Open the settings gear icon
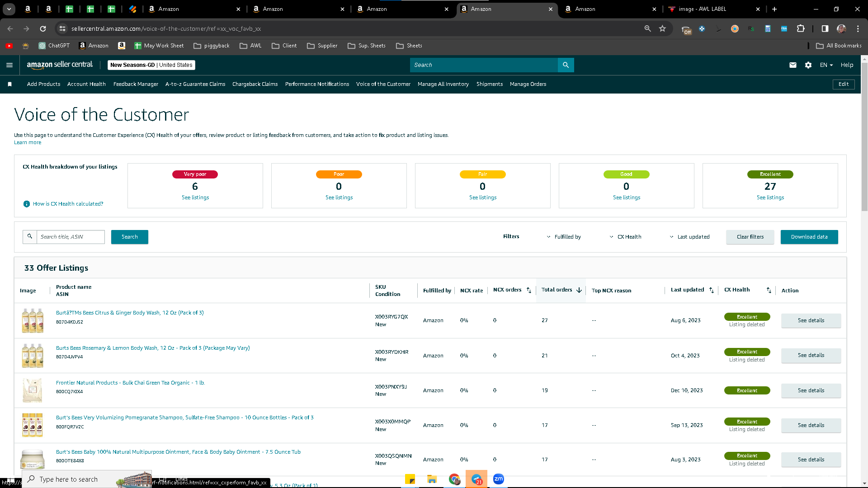868x488 pixels. click(808, 65)
